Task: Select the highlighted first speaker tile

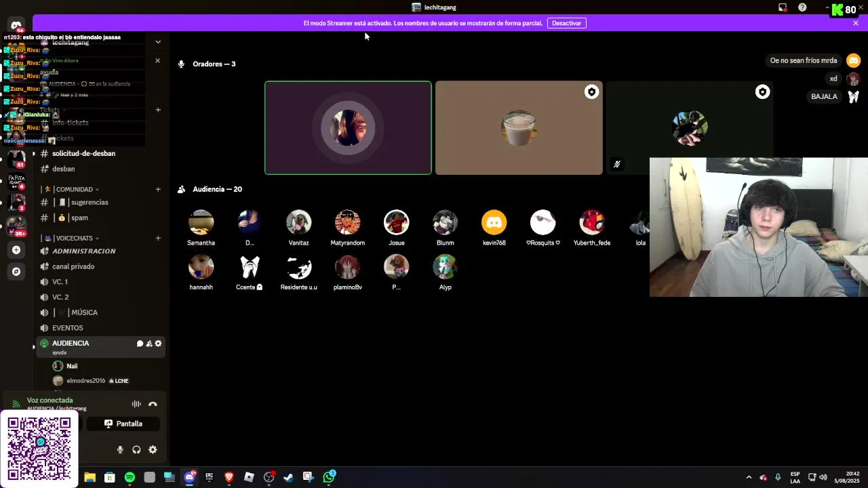Action: point(348,128)
